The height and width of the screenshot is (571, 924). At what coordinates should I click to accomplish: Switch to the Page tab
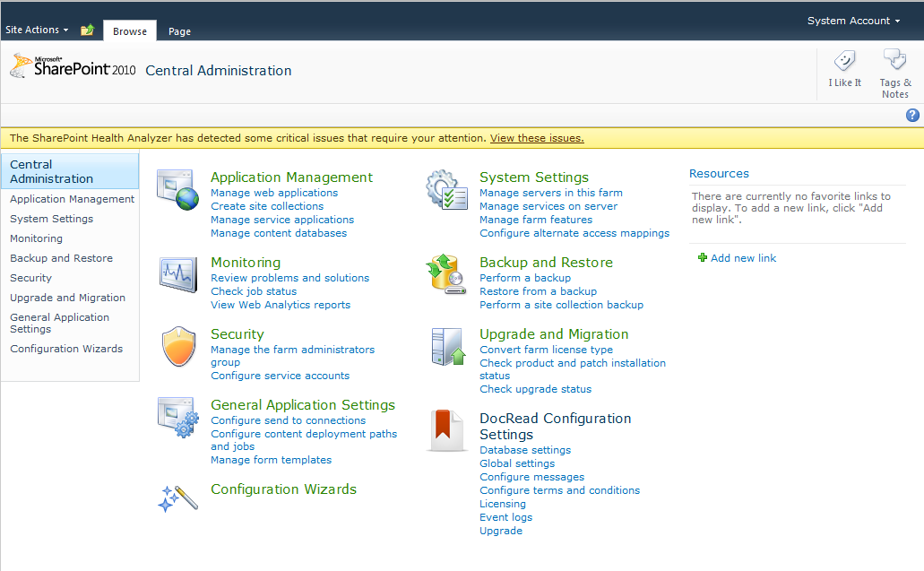point(179,31)
